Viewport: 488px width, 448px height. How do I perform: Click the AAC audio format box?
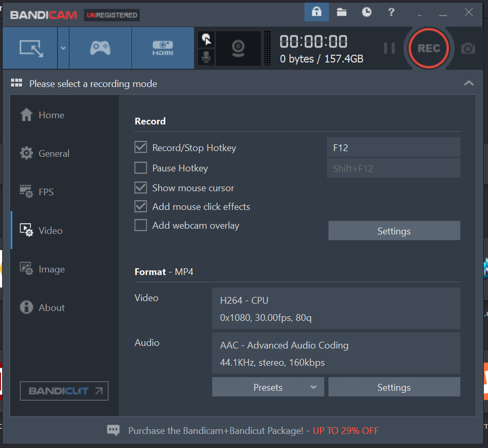coord(336,353)
